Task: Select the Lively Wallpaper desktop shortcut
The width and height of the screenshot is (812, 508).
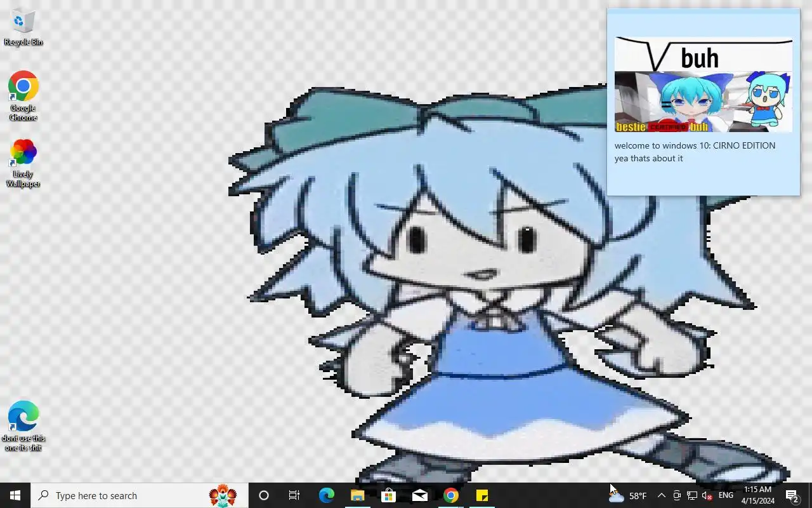Action: click(x=23, y=163)
